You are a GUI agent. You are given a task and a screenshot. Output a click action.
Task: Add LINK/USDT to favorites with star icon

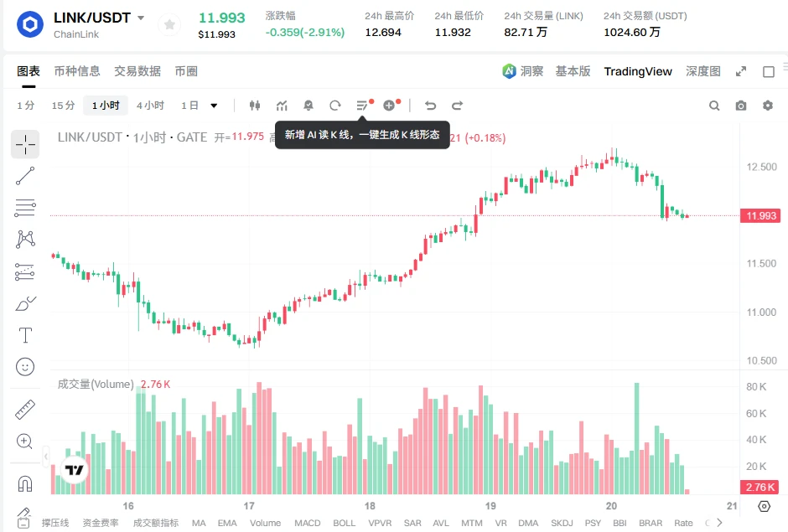click(169, 24)
